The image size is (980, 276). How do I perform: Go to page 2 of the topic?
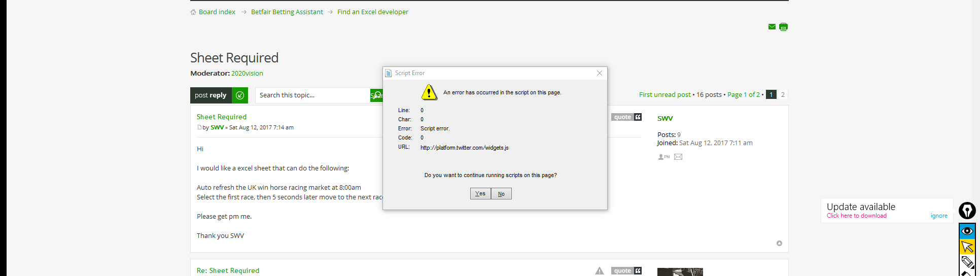[783, 95]
